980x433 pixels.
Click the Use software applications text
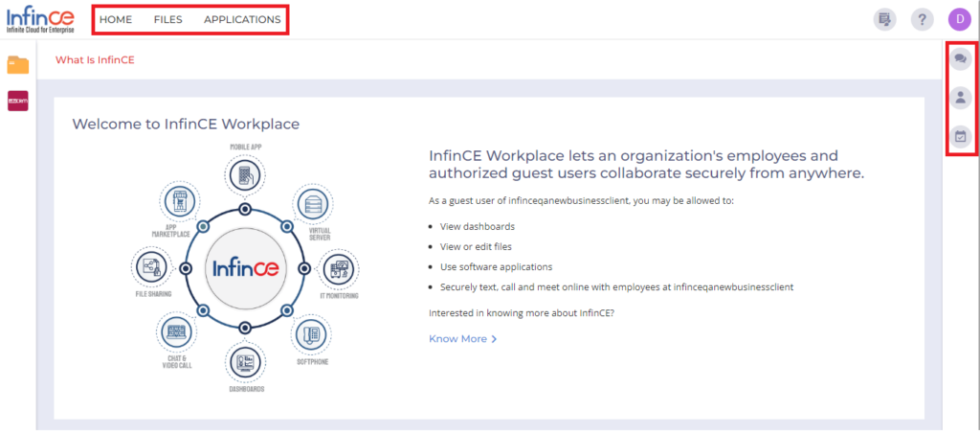pos(497,266)
